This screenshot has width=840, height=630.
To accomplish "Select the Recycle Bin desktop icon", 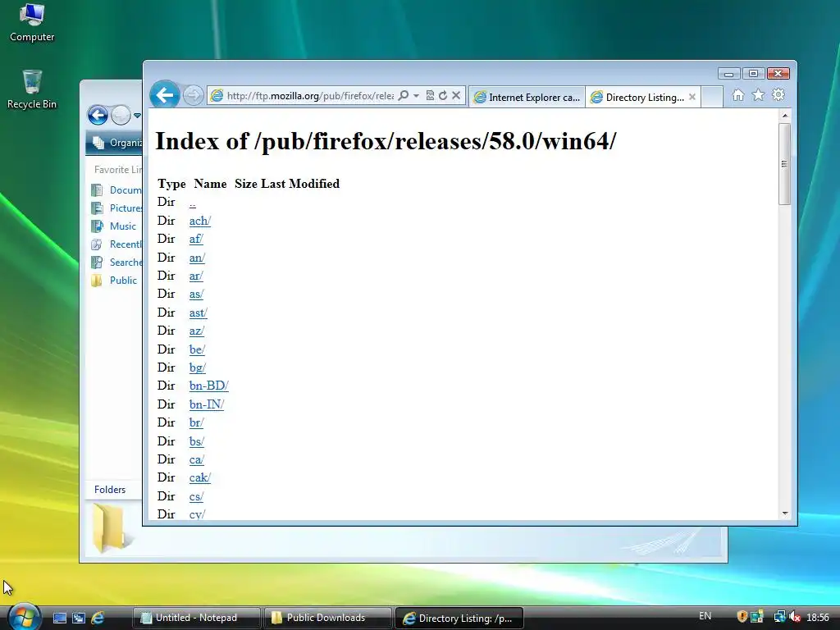I will [32, 89].
